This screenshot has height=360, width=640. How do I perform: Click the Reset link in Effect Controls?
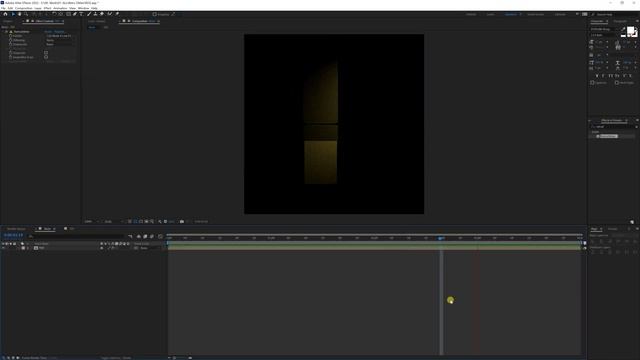coord(48,31)
